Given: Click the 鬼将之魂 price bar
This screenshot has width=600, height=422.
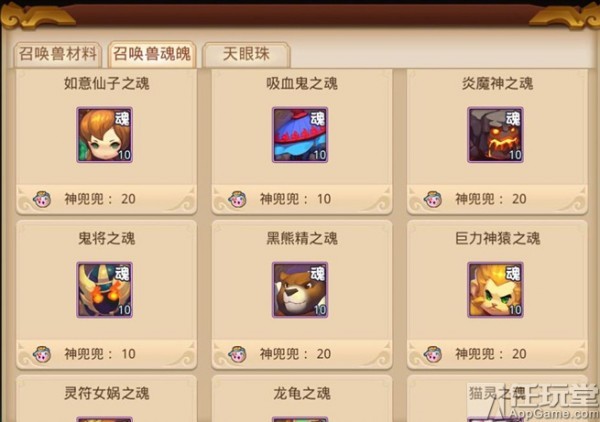Looking at the screenshot, I should tap(106, 354).
